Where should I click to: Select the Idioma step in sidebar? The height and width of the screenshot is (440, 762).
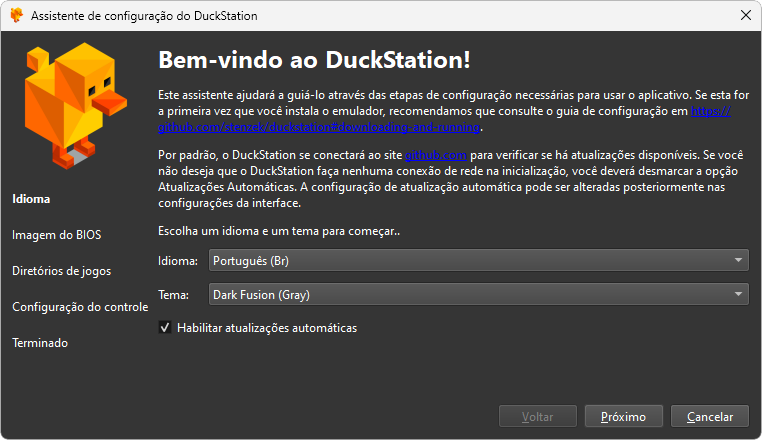point(31,199)
